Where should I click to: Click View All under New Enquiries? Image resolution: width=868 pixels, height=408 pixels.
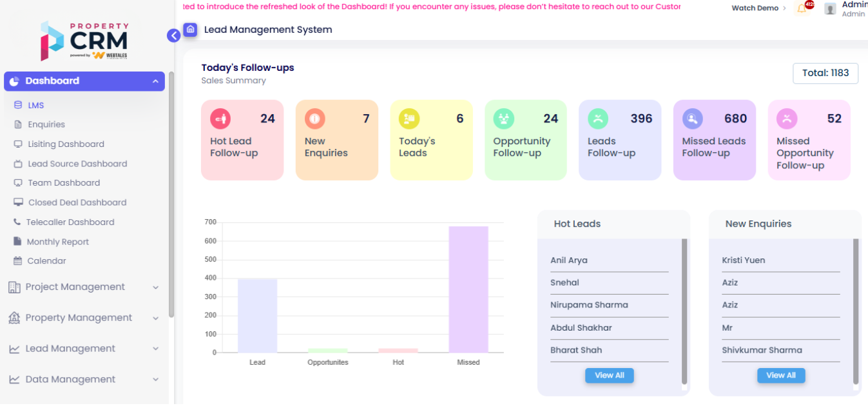coord(780,375)
